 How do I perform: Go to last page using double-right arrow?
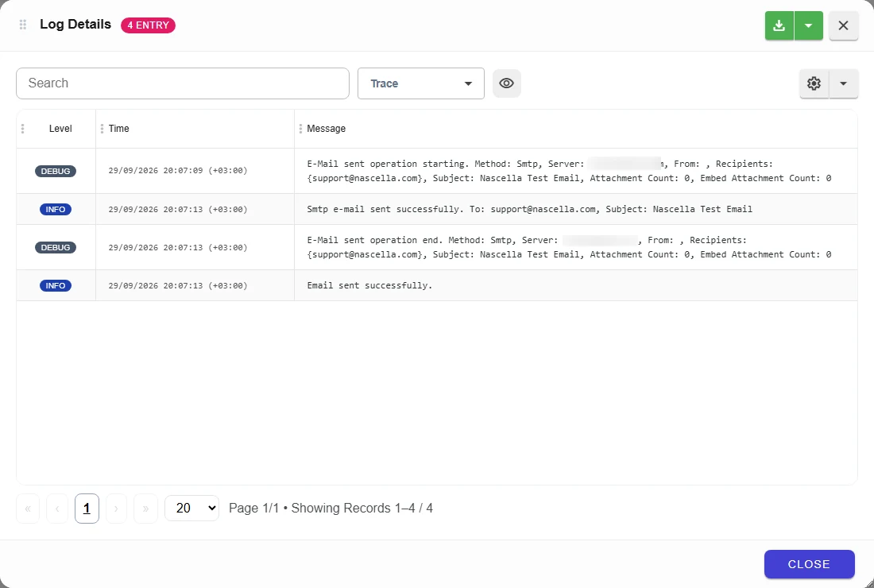(x=145, y=509)
